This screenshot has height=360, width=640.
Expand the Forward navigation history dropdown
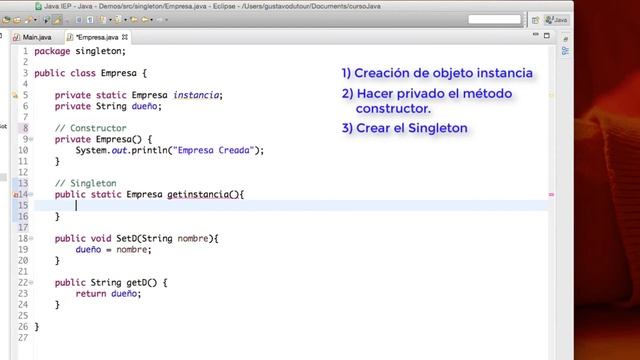pyautogui.click(x=167, y=20)
